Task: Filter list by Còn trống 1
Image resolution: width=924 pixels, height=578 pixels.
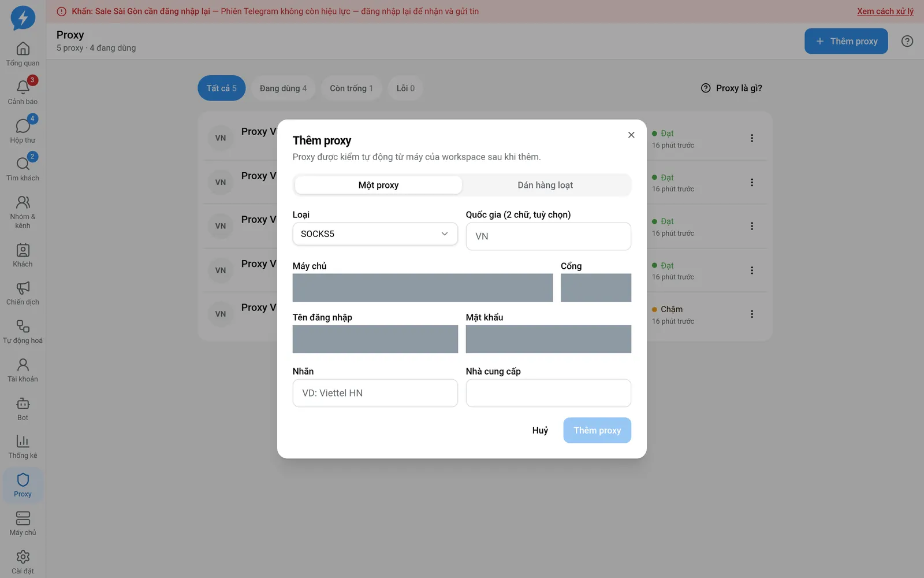Action: [x=351, y=88]
